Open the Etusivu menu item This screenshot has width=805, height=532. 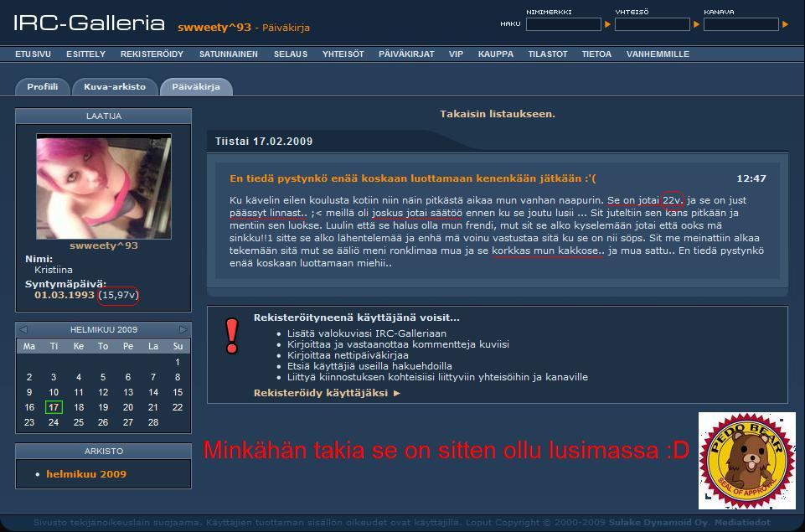(x=33, y=54)
